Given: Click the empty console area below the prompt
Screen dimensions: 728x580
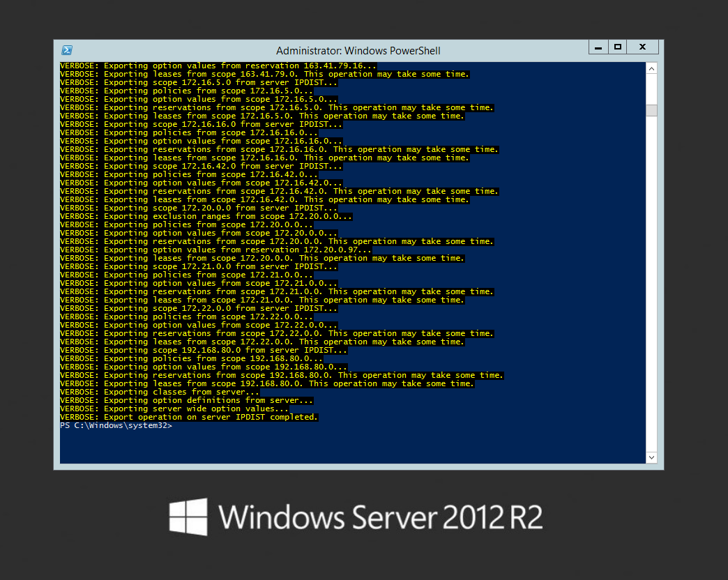Looking at the screenshot, I should click(349, 446).
